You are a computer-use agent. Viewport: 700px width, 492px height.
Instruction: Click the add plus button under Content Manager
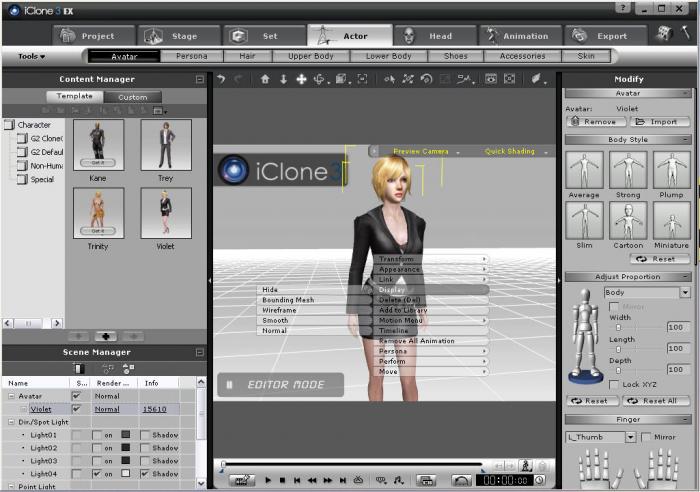[x=106, y=336]
